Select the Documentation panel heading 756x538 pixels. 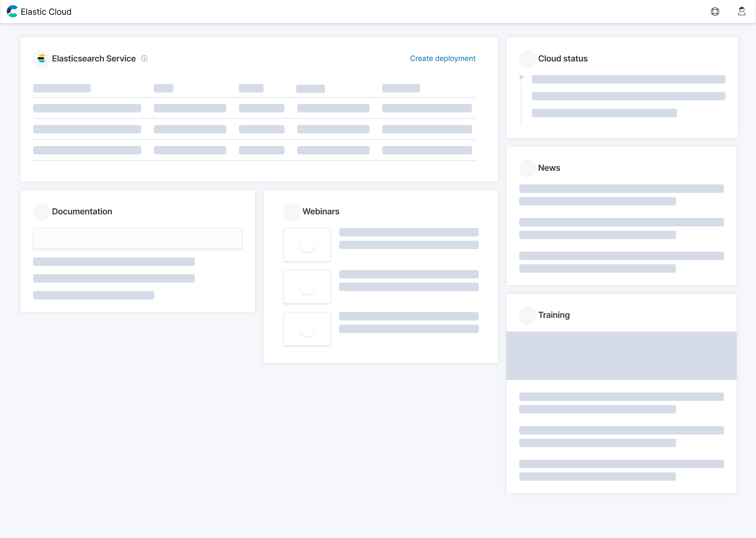[82, 211]
